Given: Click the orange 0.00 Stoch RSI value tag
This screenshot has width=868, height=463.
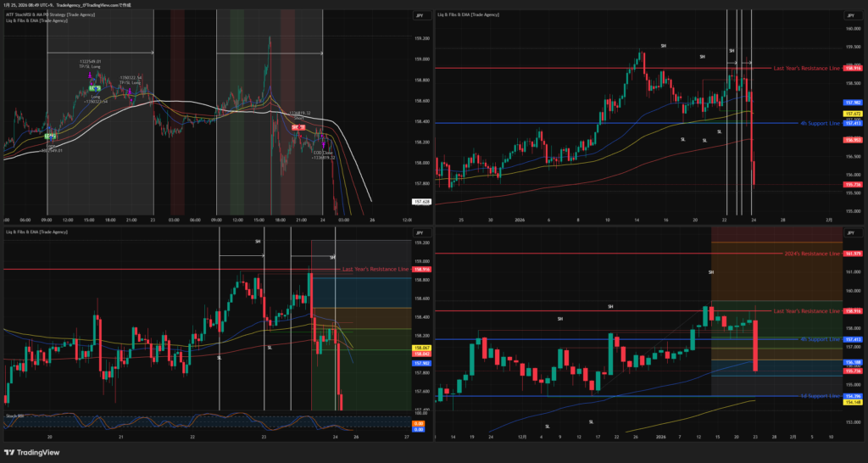Looking at the screenshot, I should pyautogui.click(x=418, y=423).
